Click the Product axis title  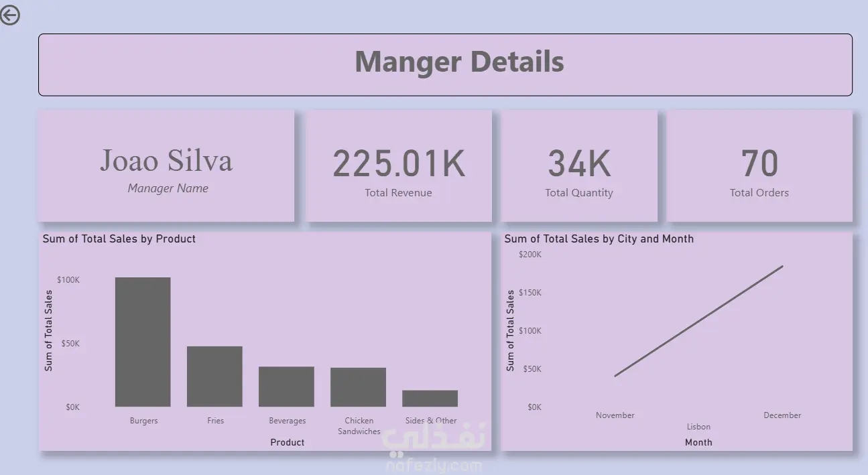tap(287, 442)
